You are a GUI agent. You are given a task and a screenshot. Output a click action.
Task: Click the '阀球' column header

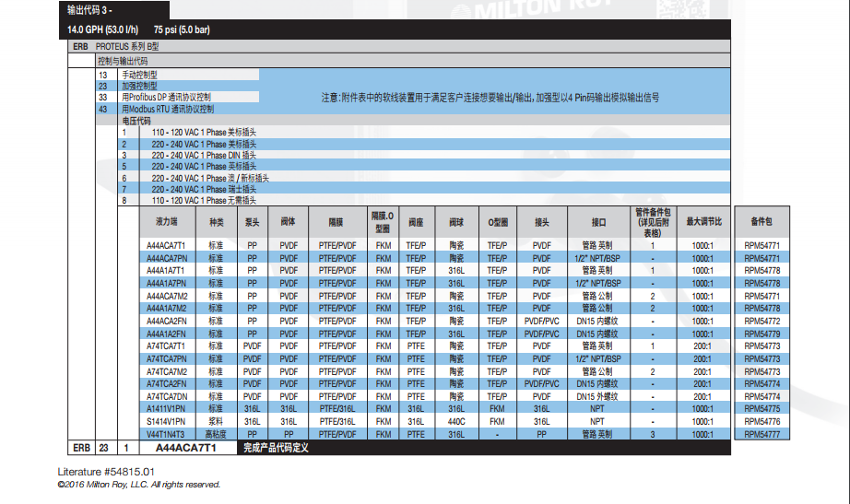point(456,222)
